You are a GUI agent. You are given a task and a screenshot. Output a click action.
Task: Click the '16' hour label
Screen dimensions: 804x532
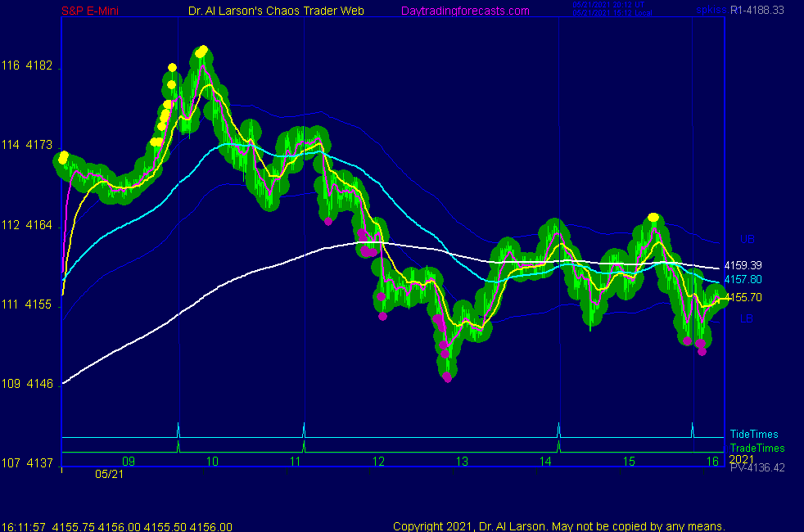(x=713, y=462)
